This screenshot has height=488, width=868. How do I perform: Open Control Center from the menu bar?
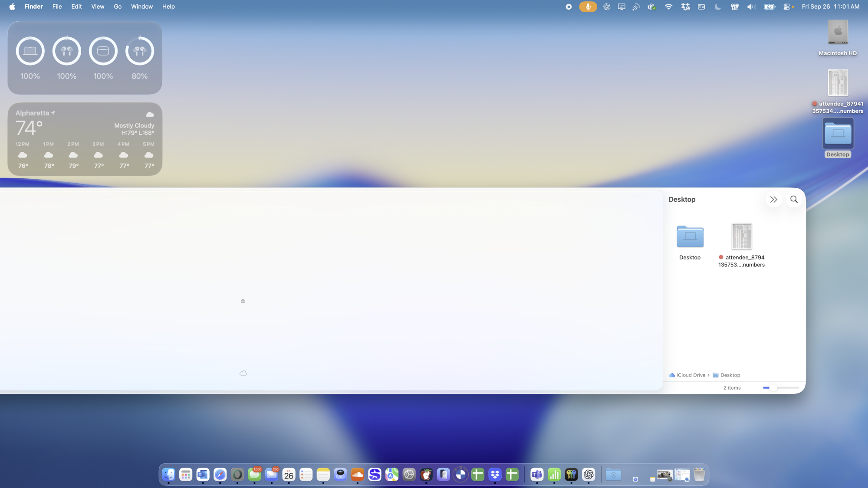[786, 7]
